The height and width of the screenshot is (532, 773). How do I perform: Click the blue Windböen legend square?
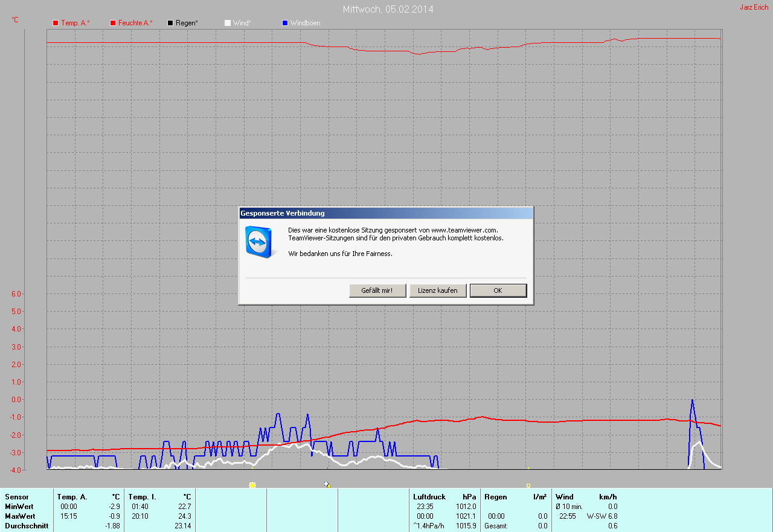pyautogui.click(x=285, y=23)
